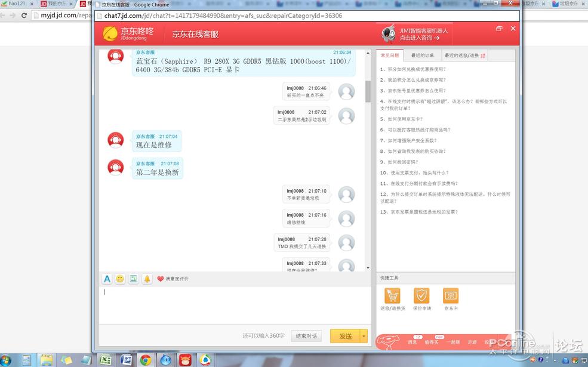Open FAQ 11 about 分期付款手续费

tap(419, 183)
